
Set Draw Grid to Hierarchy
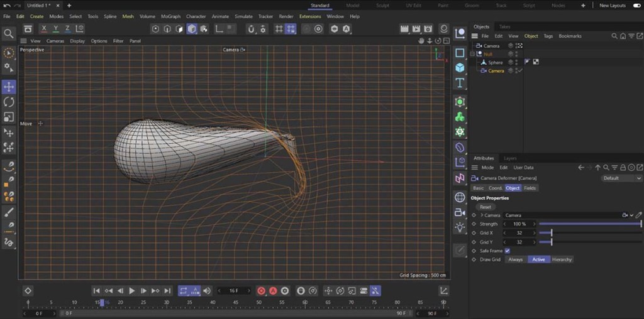pyautogui.click(x=562, y=259)
